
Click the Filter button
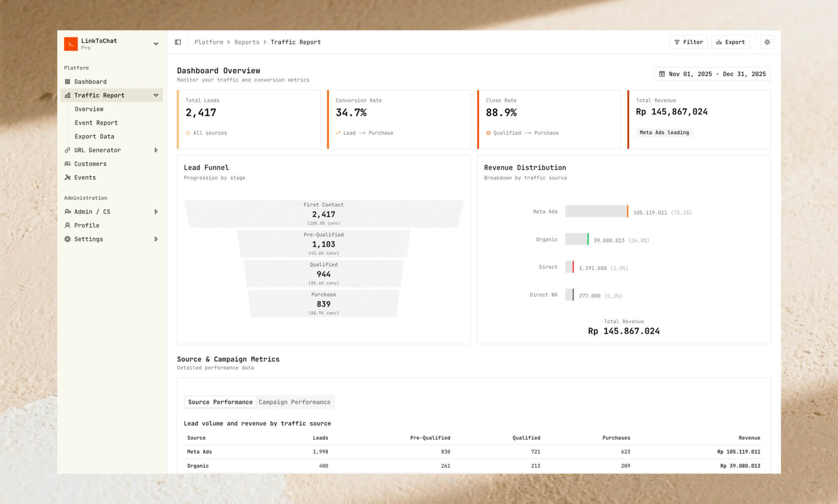(x=688, y=42)
